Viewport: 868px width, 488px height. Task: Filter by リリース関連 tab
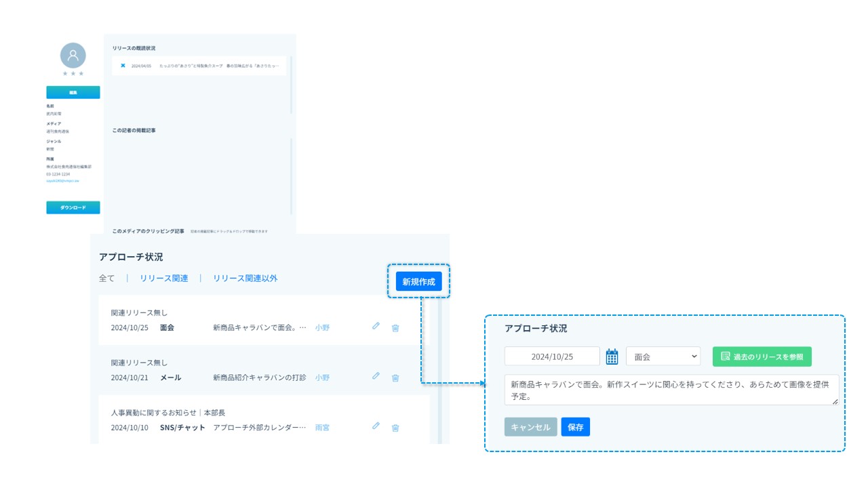click(x=164, y=279)
